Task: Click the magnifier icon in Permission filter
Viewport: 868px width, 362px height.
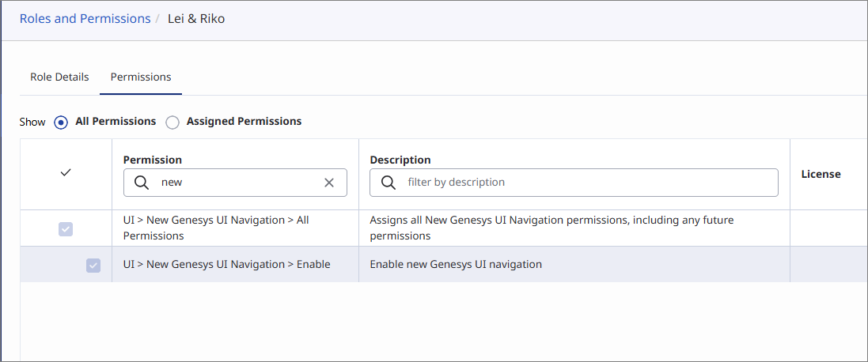Action: click(142, 183)
